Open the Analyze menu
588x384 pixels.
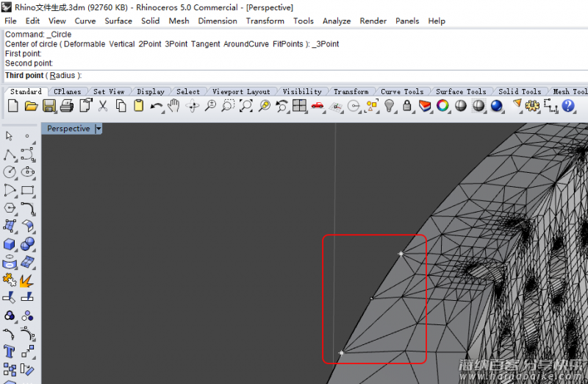tap(337, 21)
